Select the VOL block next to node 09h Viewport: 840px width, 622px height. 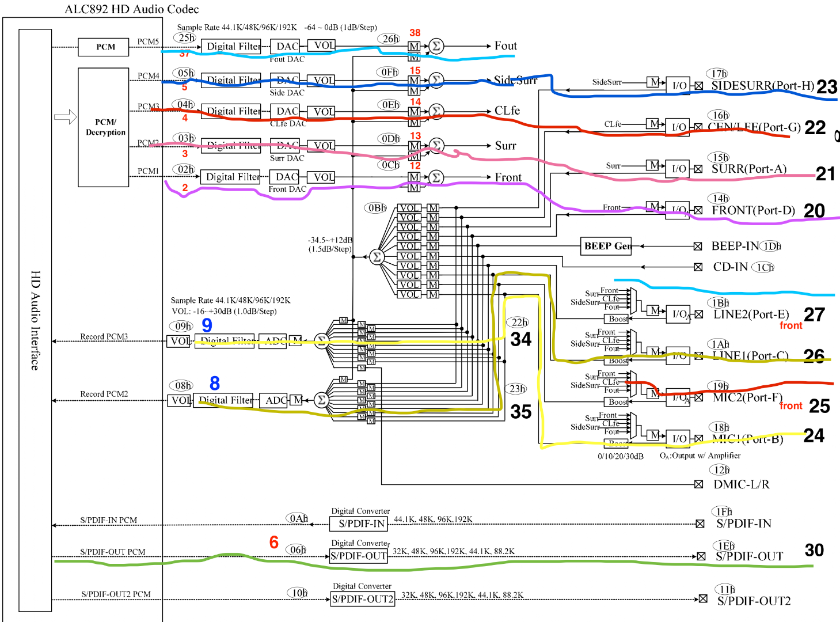178,341
